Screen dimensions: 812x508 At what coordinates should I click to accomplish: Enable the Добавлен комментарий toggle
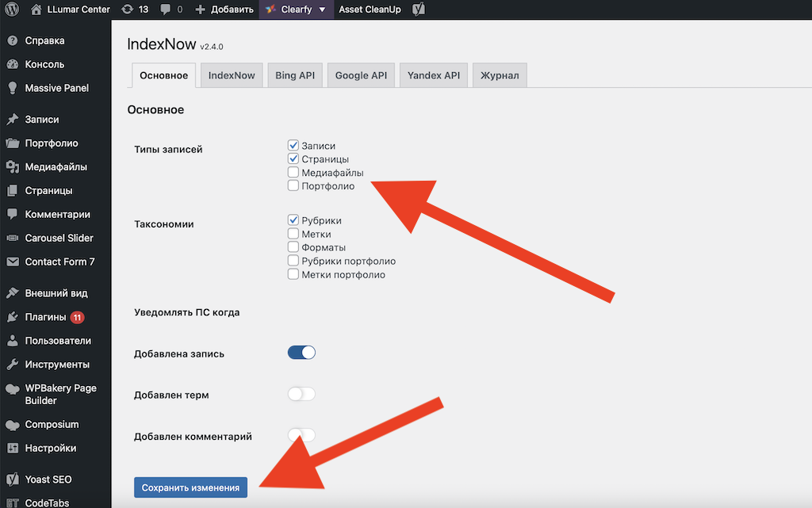click(301, 435)
